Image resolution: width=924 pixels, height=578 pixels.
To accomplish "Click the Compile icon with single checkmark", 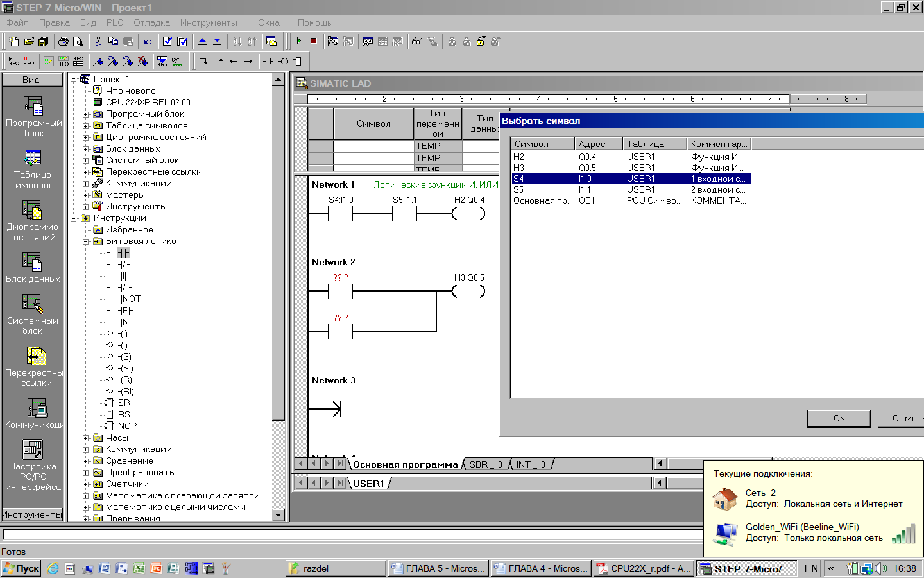I will click(x=167, y=41).
